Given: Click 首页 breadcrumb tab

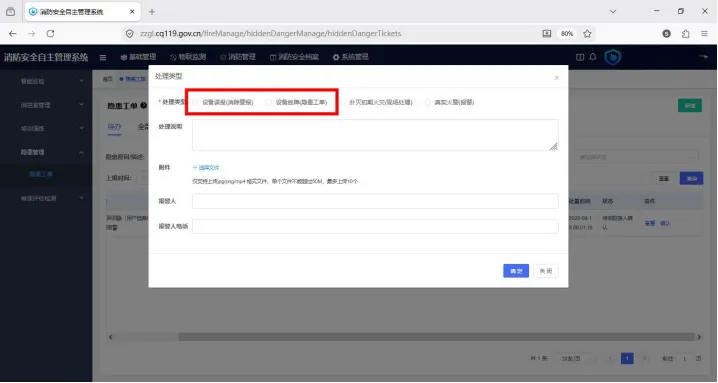Looking at the screenshot, I should [107, 79].
